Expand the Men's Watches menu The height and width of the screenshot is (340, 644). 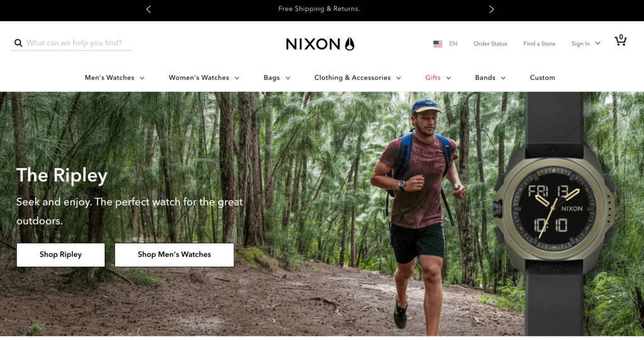[114, 77]
